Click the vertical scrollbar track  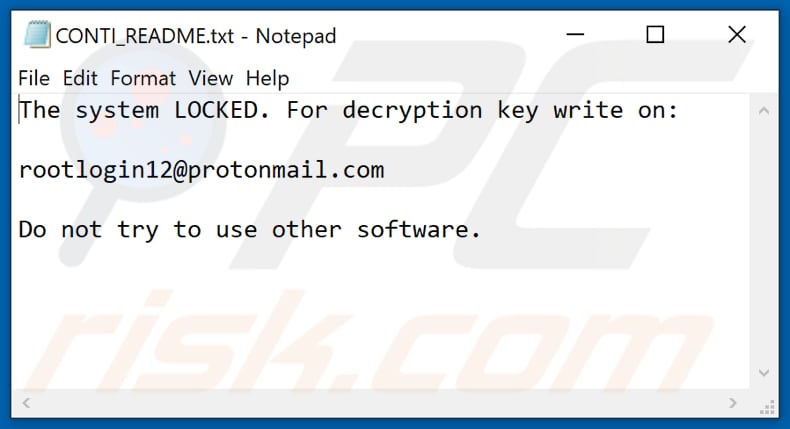pyautogui.click(x=764, y=242)
